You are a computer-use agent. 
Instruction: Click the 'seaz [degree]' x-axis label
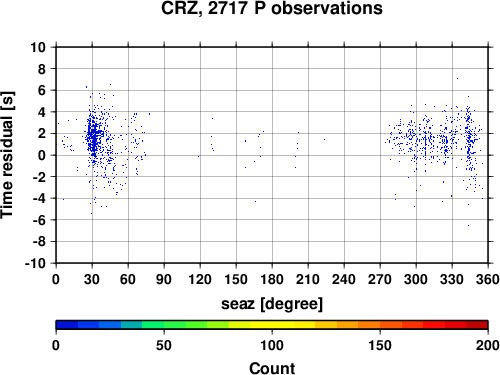pyautogui.click(x=272, y=304)
